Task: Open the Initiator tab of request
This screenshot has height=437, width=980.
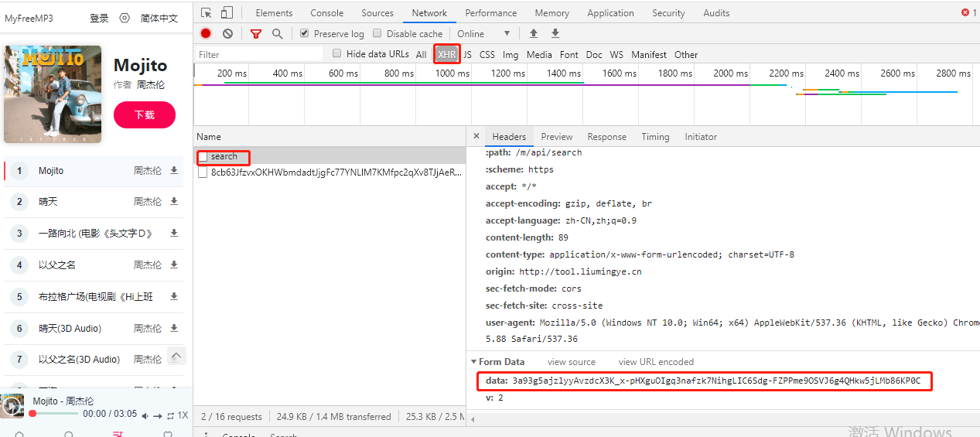Action: tap(701, 137)
